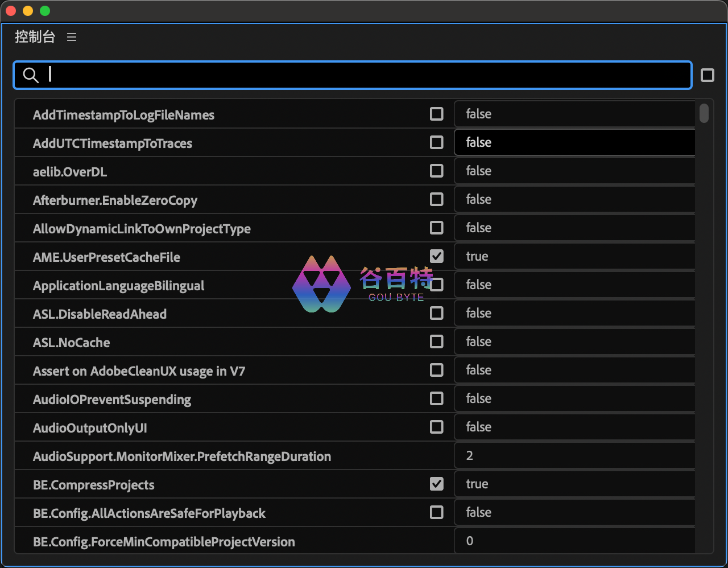Enable the Afterburner.EnableZeroCopy checkbox

[436, 199]
